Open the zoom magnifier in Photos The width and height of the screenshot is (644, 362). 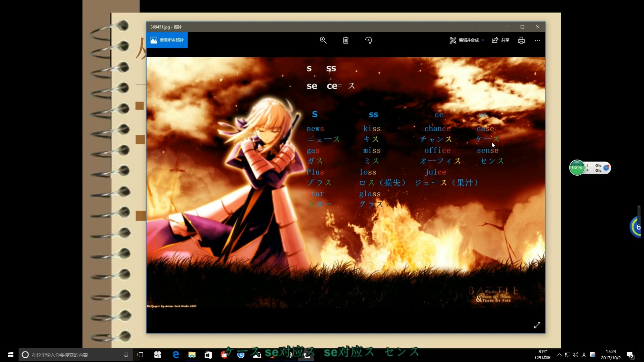pos(323,40)
